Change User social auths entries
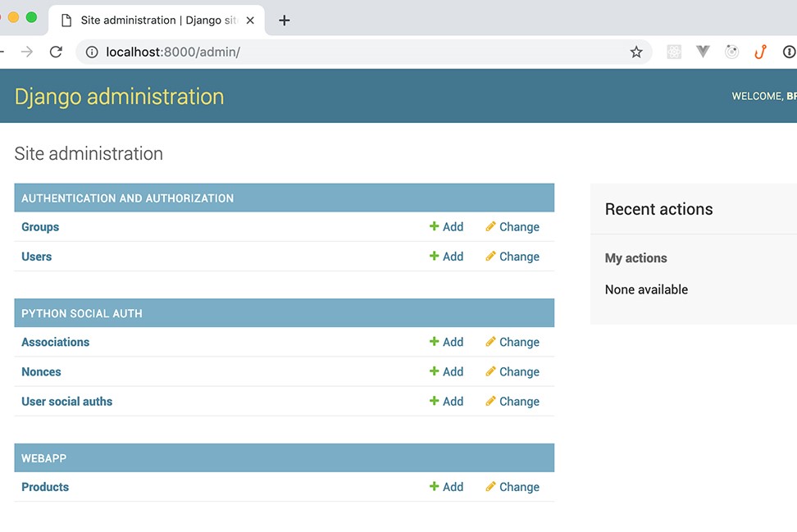This screenshot has width=797, height=532. [512, 402]
